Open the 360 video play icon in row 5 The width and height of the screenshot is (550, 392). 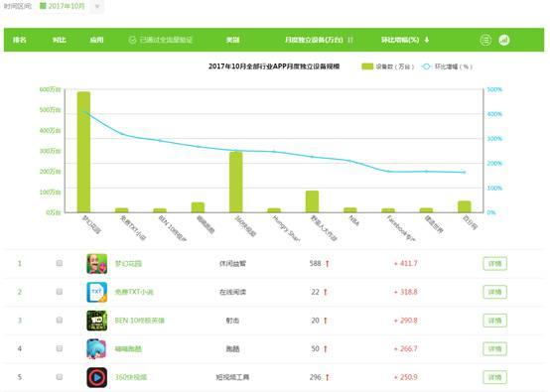click(x=97, y=377)
